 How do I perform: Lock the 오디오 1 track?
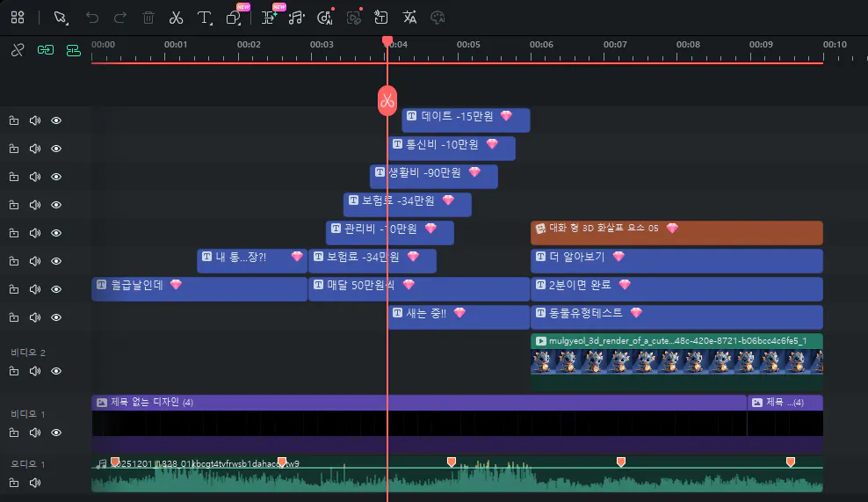click(14, 483)
